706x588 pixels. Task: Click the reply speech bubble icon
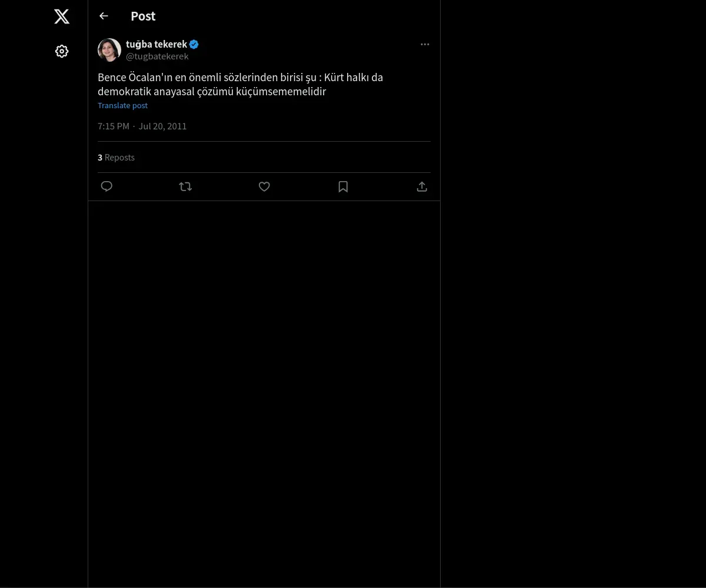pos(106,186)
